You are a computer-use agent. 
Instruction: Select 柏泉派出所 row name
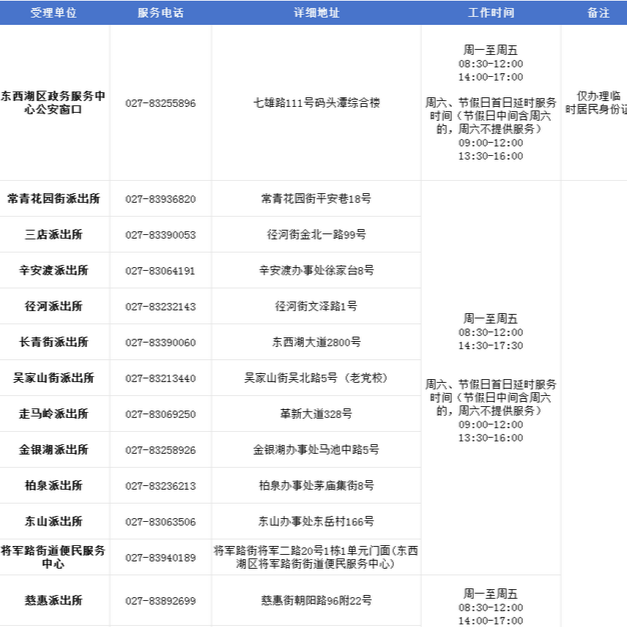[54, 485]
